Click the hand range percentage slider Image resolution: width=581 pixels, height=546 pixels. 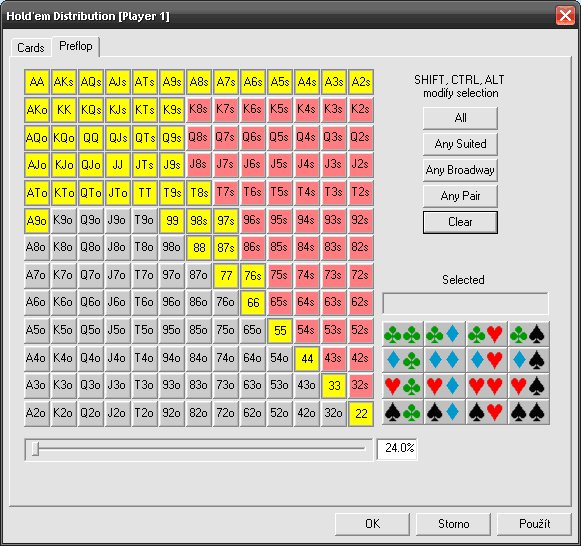coord(199,449)
